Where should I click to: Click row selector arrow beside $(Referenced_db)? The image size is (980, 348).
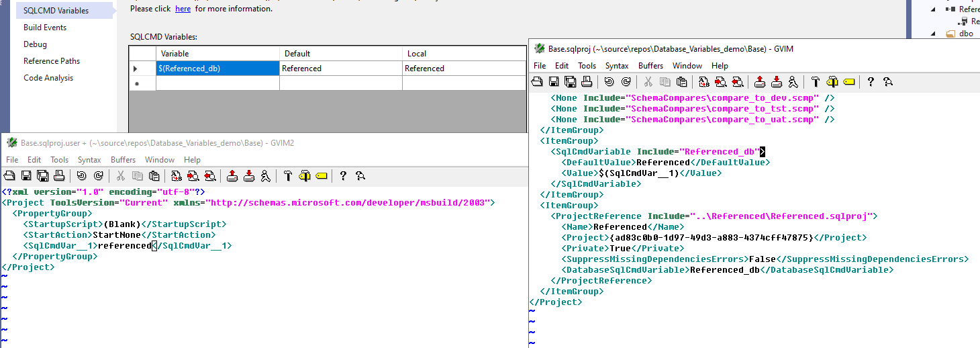coord(136,69)
